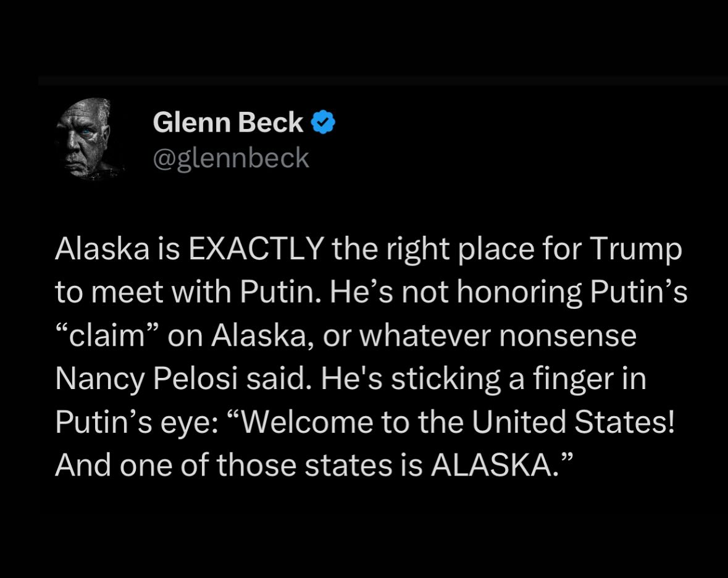Click the phrase United States! in the tweet
This screenshot has height=578, width=728.
(573, 422)
